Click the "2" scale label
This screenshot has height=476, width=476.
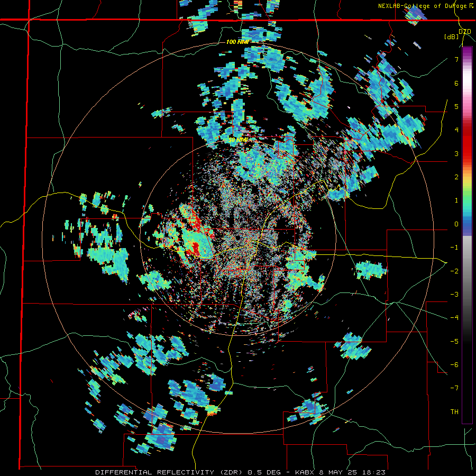(456, 177)
